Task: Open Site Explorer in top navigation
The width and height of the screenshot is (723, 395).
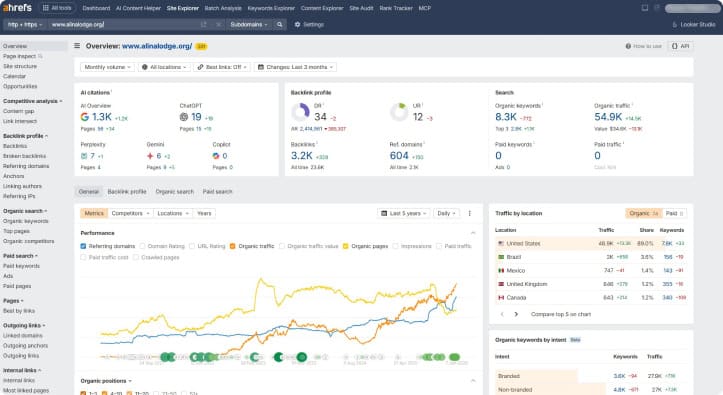Action: [183, 8]
